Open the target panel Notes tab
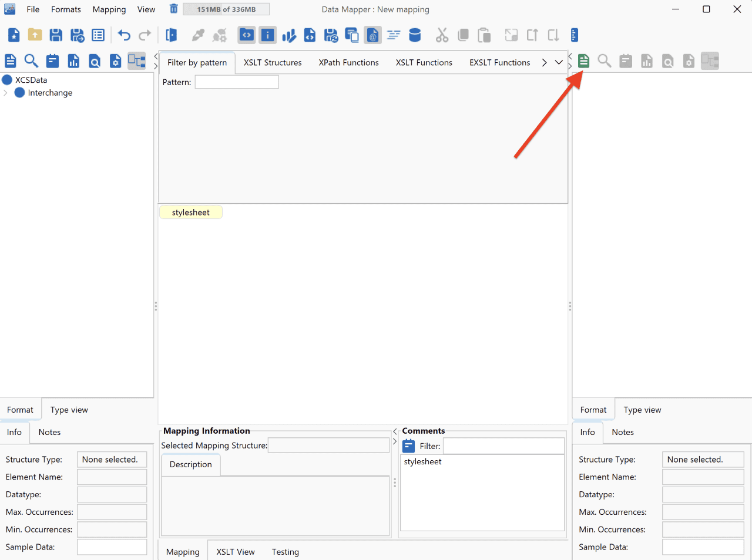Screen dimensions: 752x560 pos(623,432)
